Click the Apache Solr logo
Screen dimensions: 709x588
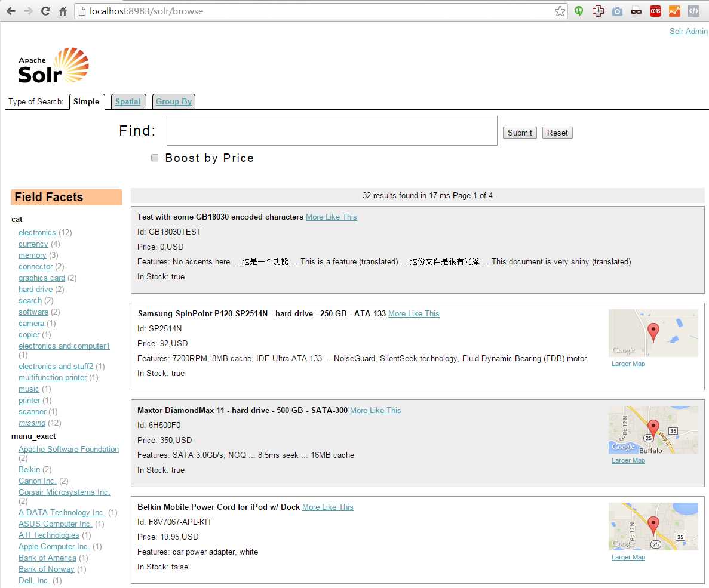pos(53,66)
